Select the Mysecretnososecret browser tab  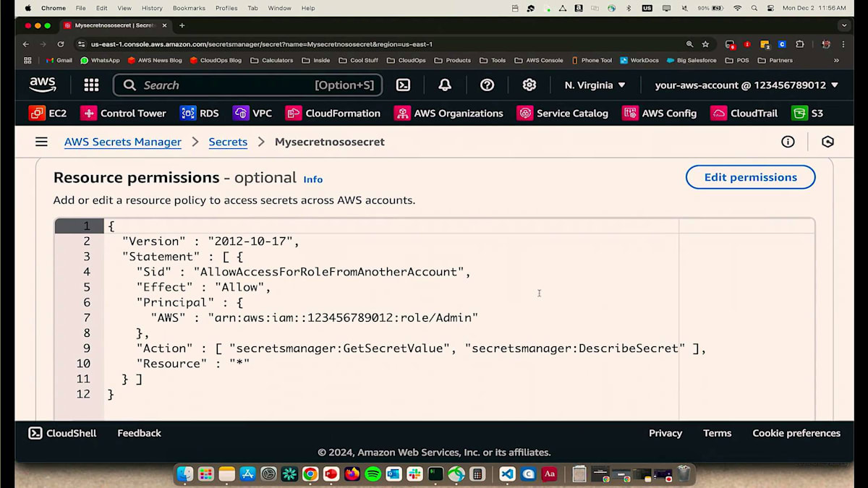click(x=116, y=25)
